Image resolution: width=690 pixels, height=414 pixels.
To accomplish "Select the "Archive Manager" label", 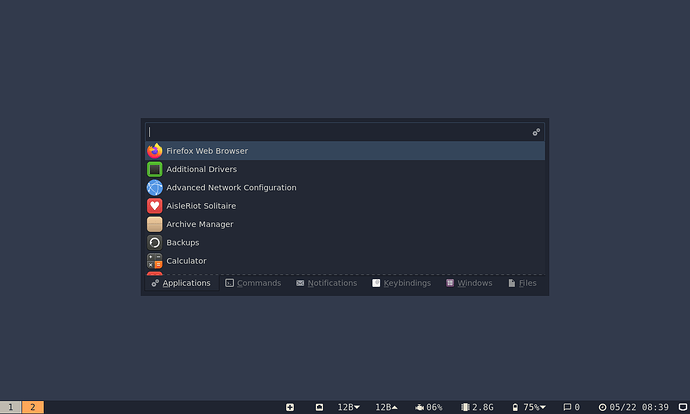I will [200, 224].
